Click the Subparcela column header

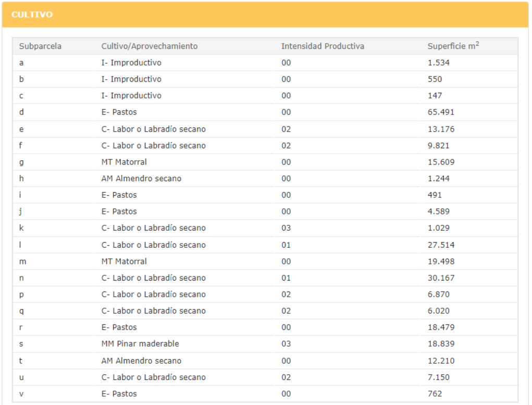[x=40, y=46]
